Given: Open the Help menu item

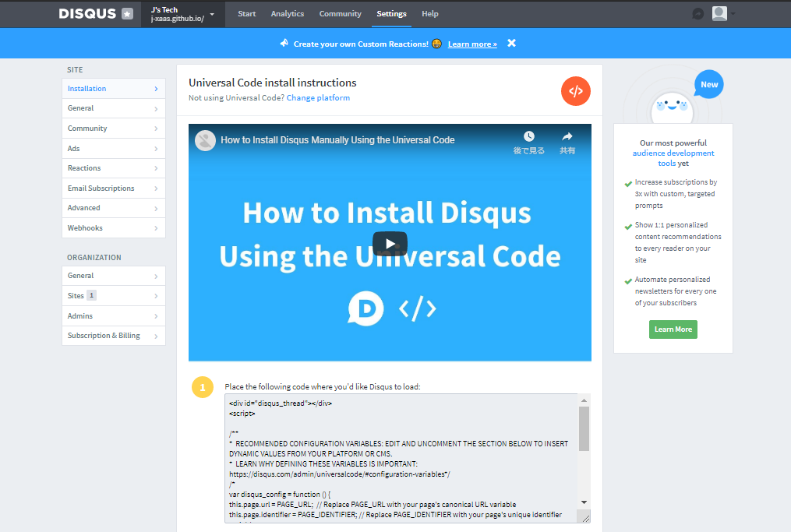Looking at the screenshot, I should tap(430, 13).
